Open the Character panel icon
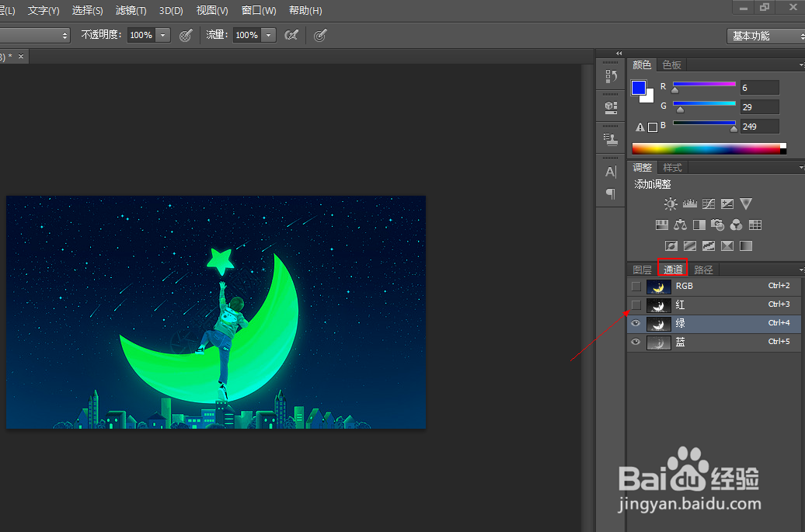805x532 pixels. click(611, 172)
